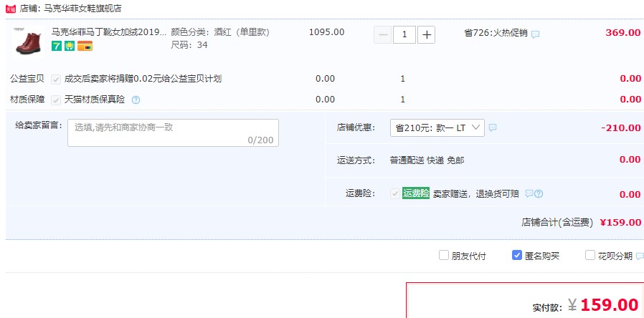Click the green 运费险 label badge

(x=416, y=193)
